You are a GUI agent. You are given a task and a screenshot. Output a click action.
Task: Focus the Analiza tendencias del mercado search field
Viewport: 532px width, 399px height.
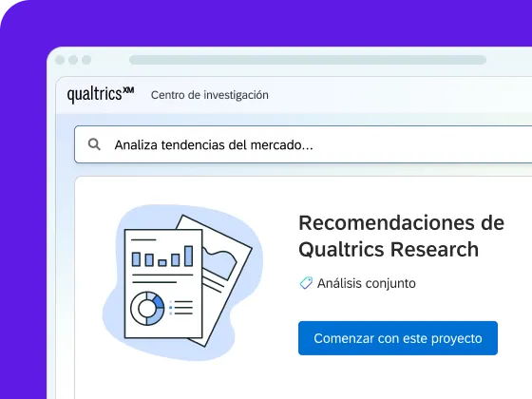[x=303, y=144]
